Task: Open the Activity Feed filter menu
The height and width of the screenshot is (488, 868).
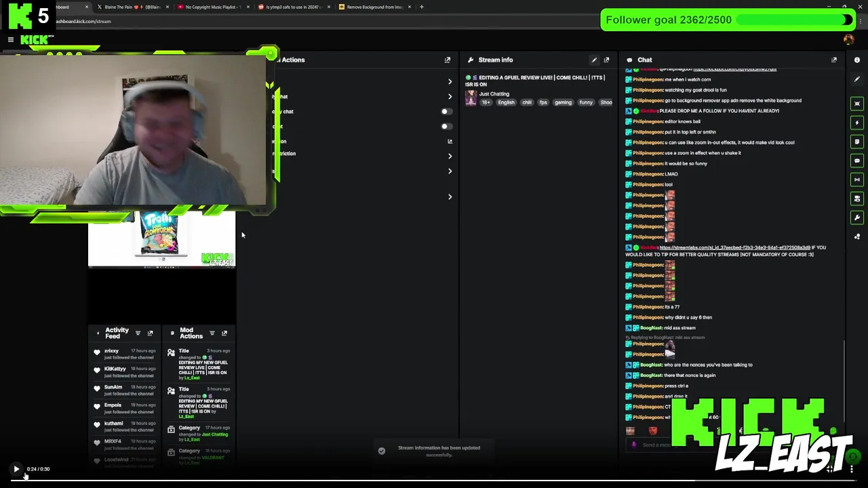Action: point(138,333)
